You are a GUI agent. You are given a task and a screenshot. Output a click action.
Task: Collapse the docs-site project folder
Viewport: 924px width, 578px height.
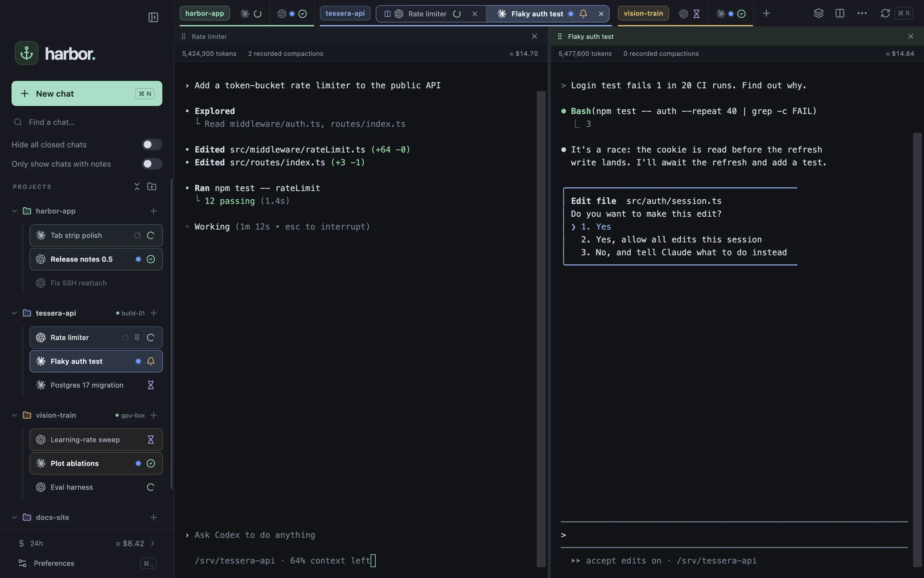pos(14,517)
